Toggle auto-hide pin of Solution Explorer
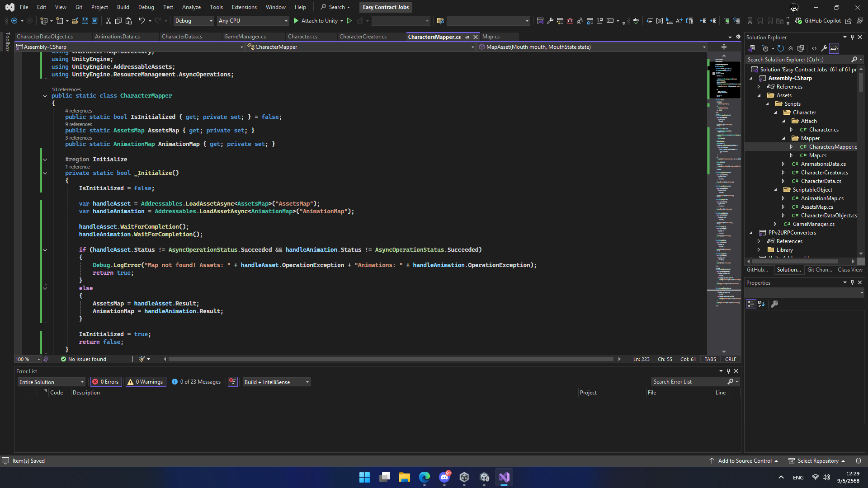Viewport: 868px width, 488px height. 852,37
